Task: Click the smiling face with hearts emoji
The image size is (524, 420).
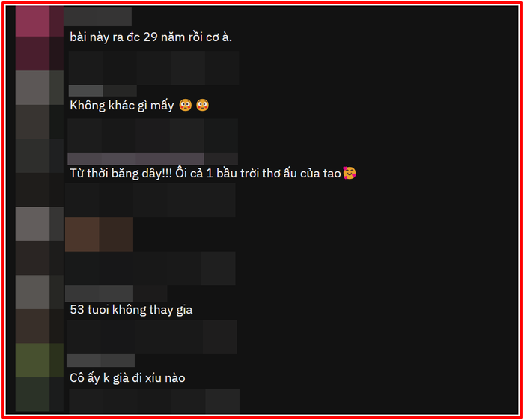Action: click(350, 174)
